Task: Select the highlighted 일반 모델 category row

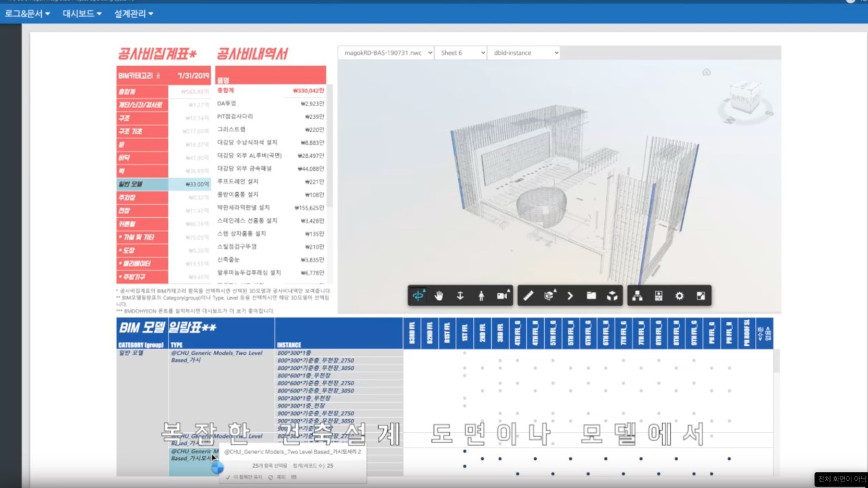Action: click(163, 184)
